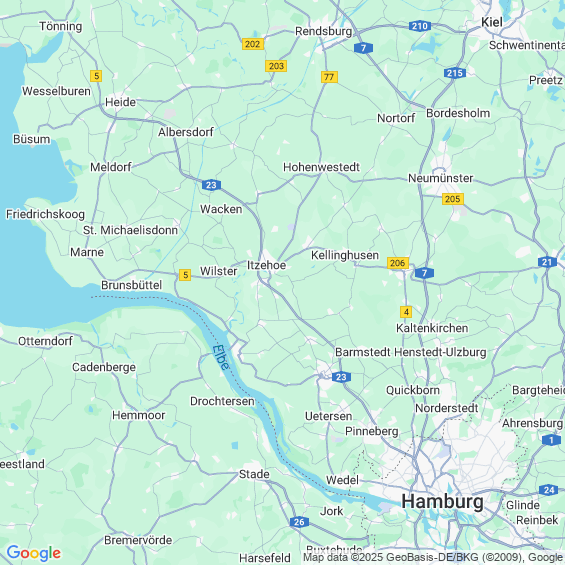This screenshot has height=565, width=565.
Task: Click the yellow 203 road shield
Action: pos(276,66)
